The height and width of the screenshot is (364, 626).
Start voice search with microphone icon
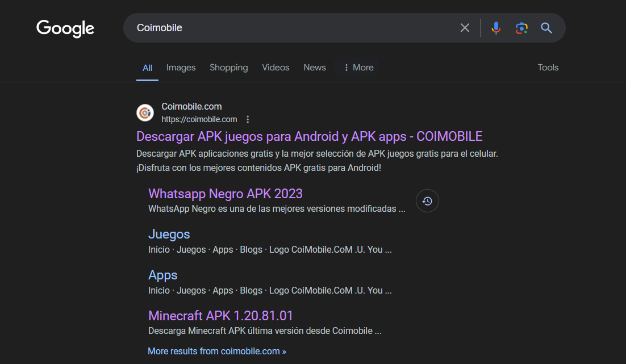(496, 28)
